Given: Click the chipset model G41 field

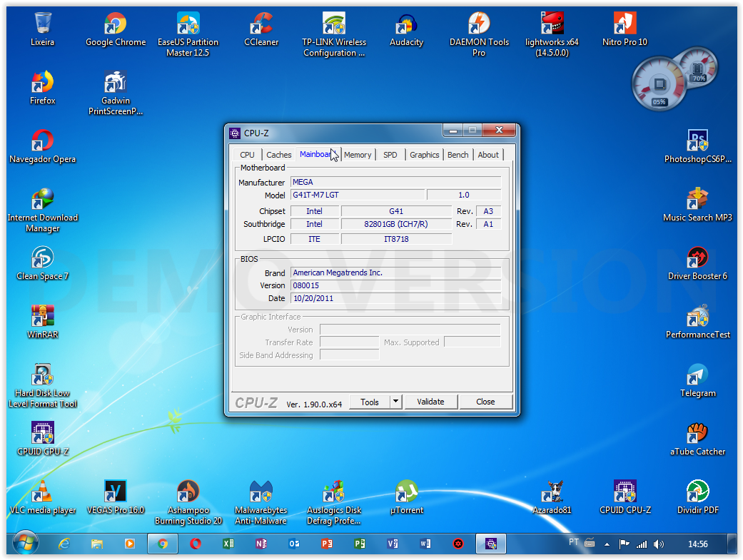Looking at the screenshot, I should (396, 211).
